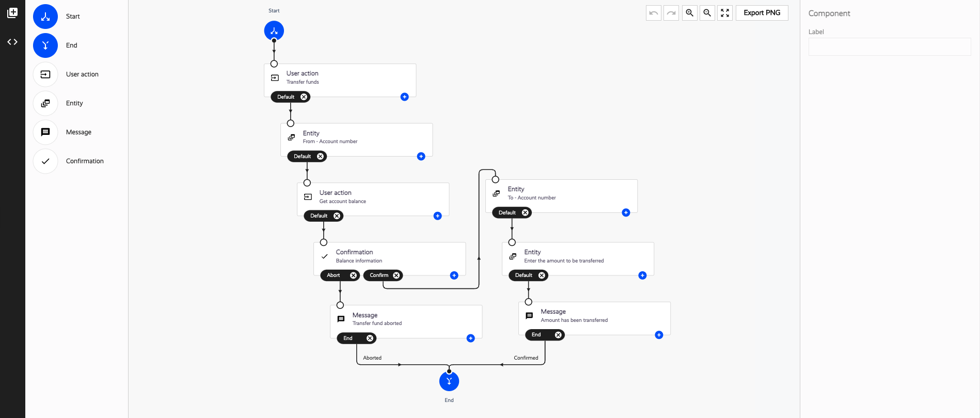Remove the Abort port on Balance information
The height and width of the screenshot is (418, 980).
354,275
